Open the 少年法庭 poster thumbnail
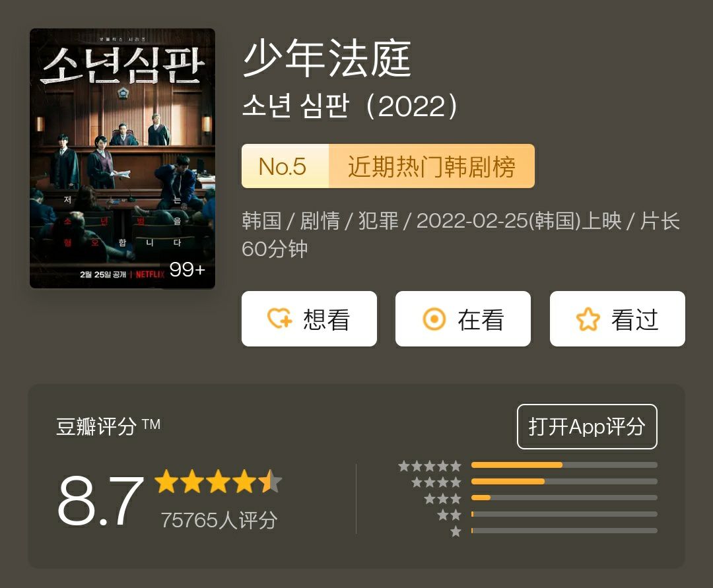The width and height of the screenshot is (713, 588). [122, 158]
